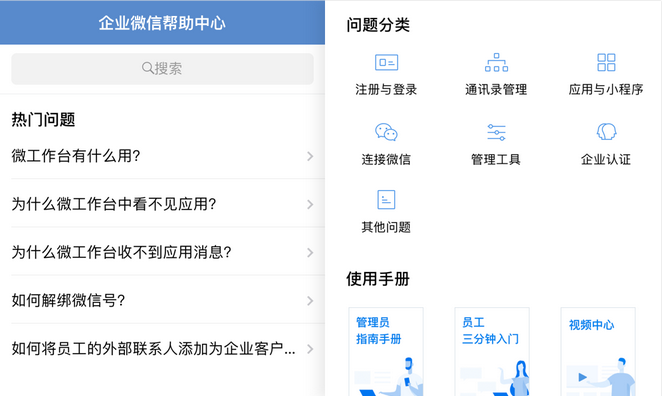The height and width of the screenshot is (396, 663).
Task: Open the 注册与登录 category icon
Action: click(386, 63)
